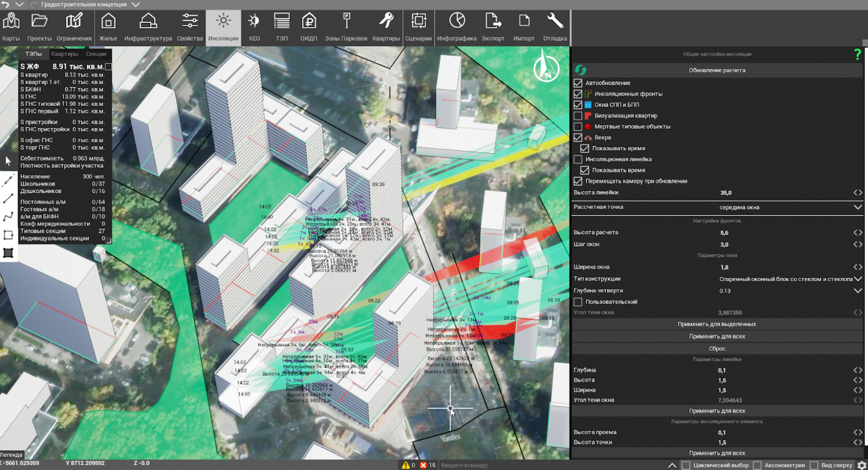Open the Экспорт tool
The height and width of the screenshot is (470, 868).
pyautogui.click(x=493, y=27)
